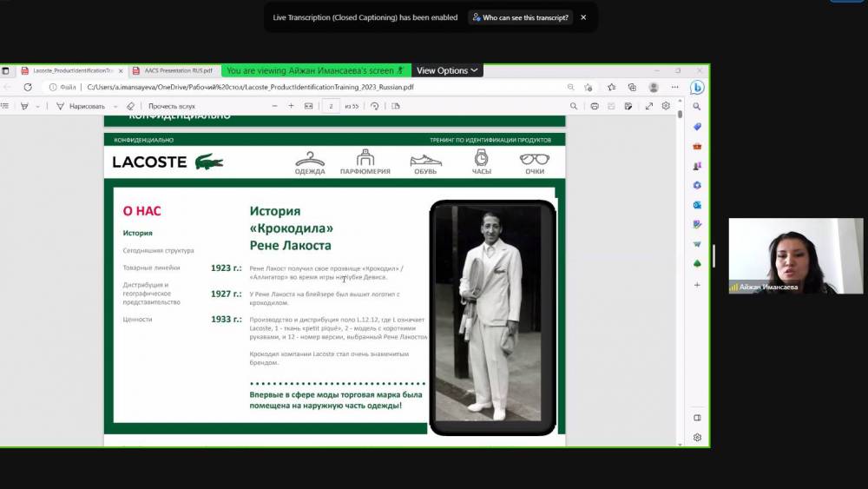Dismiss the Live Transcription notification
This screenshot has width=868, height=489.
(x=583, y=17)
